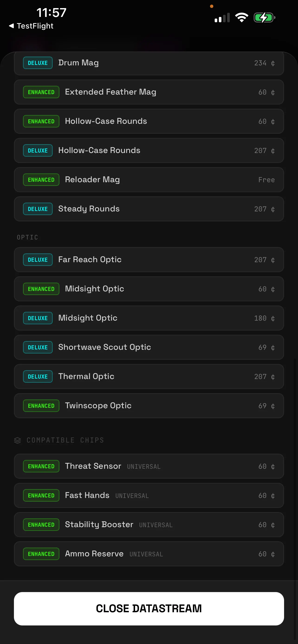Tap the Free label on Reloader Mag
The image size is (298, 644).
tap(266, 180)
